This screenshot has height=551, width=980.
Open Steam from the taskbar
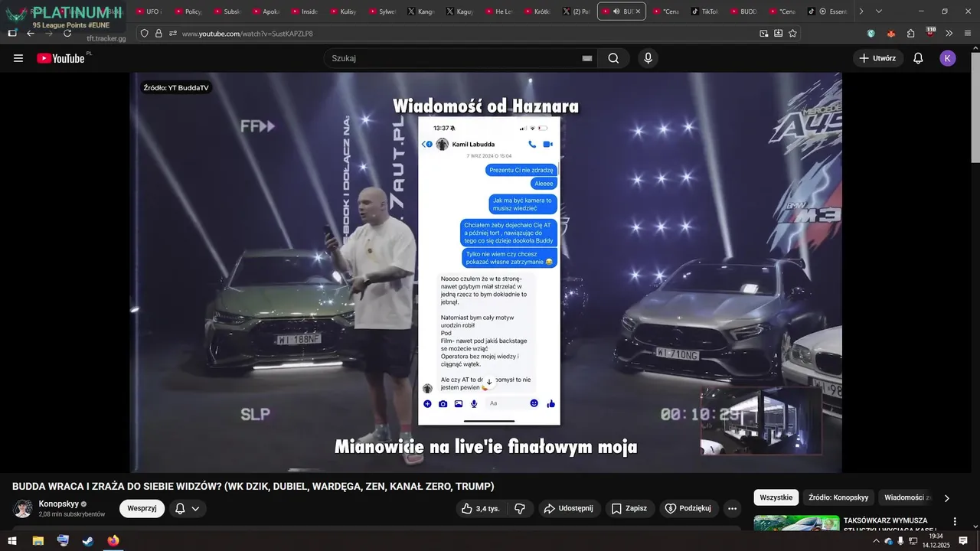coord(88,540)
